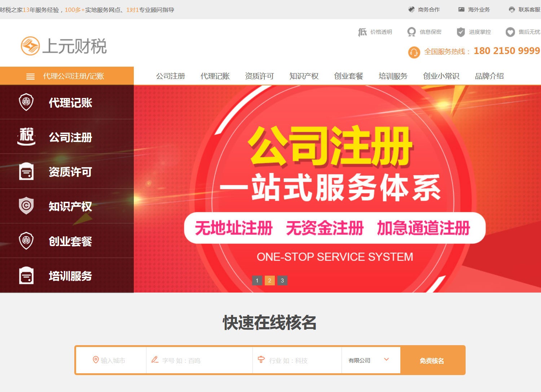This screenshot has width=541, height=392.
Task: Click the 信息保密 icon
Action: point(412,32)
